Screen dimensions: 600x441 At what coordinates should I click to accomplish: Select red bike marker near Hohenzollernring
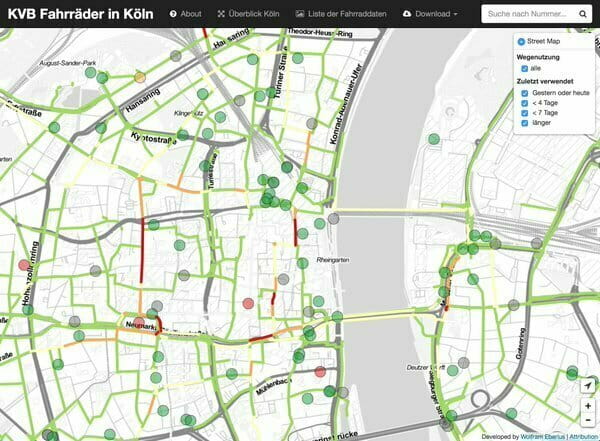(24, 265)
